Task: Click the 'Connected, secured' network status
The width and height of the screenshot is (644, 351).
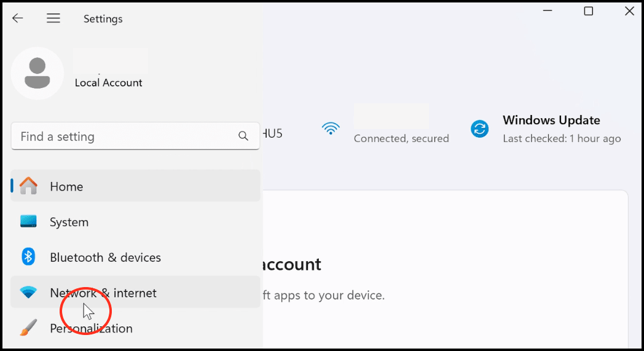Action: coord(401,139)
